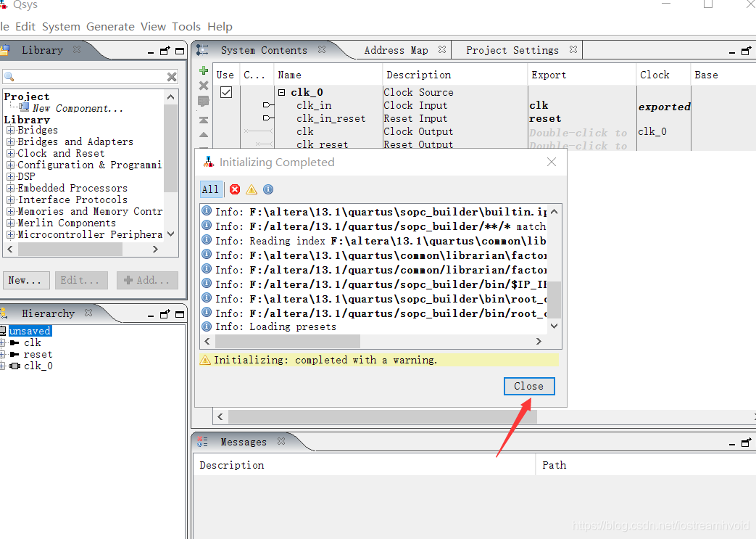The image size is (756, 539).
Task: Click the gray remove X icon in System Contents toolbar
Action: [x=204, y=86]
